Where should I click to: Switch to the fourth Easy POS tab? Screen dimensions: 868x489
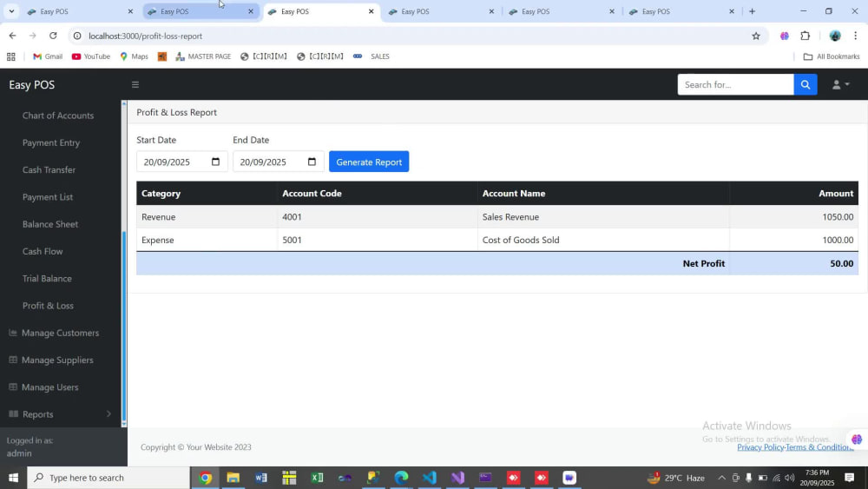click(440, 11)
